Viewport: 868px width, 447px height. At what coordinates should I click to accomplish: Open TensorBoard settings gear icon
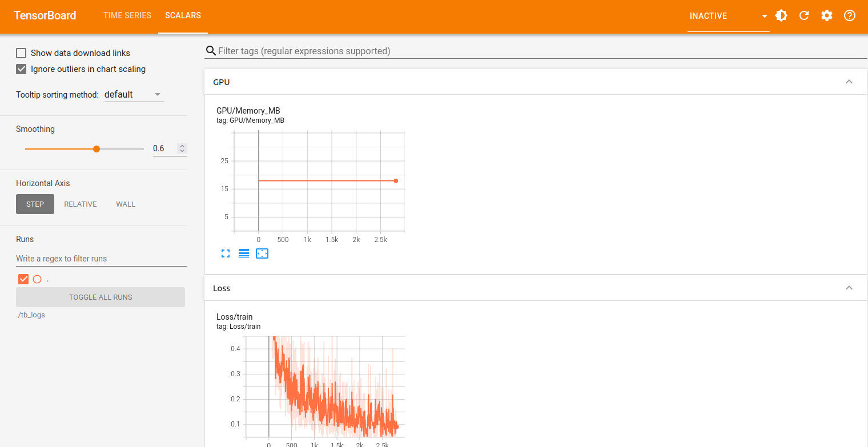[x=827, y=16]
